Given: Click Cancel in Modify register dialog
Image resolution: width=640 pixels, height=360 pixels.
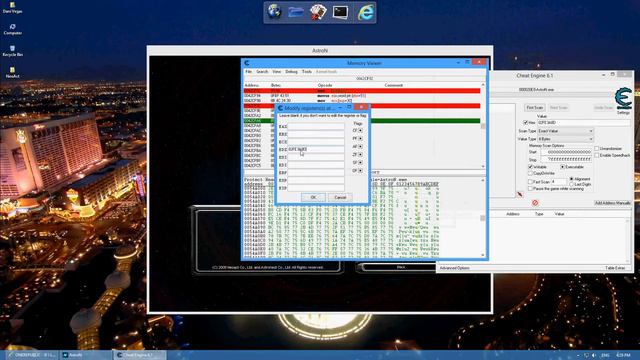Looking at the screenshot, I should pyautogui.click(x=340, y=197).
